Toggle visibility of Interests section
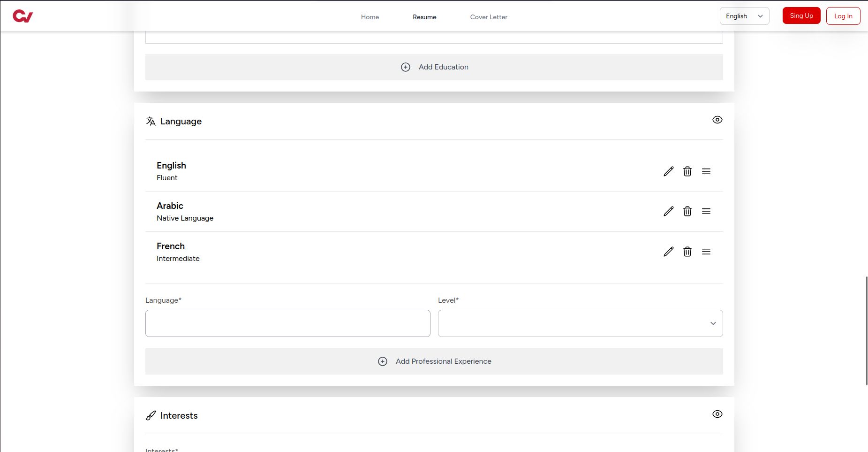 coord(717,414)
